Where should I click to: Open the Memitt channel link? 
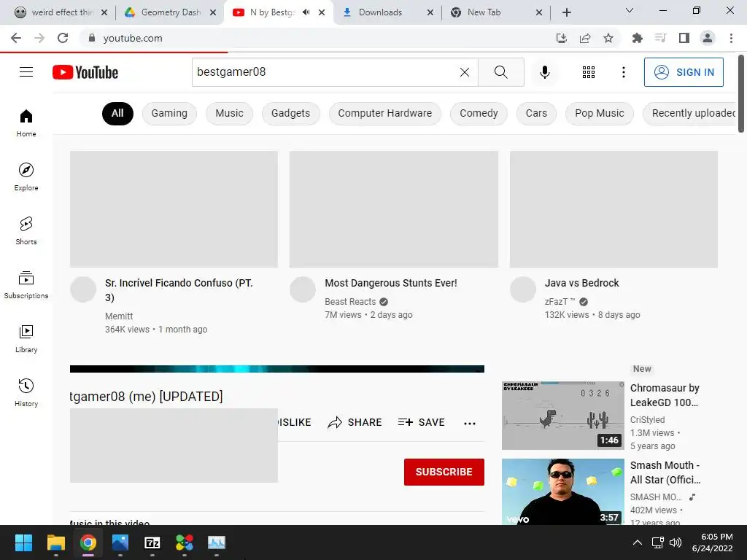pos(119,316)
